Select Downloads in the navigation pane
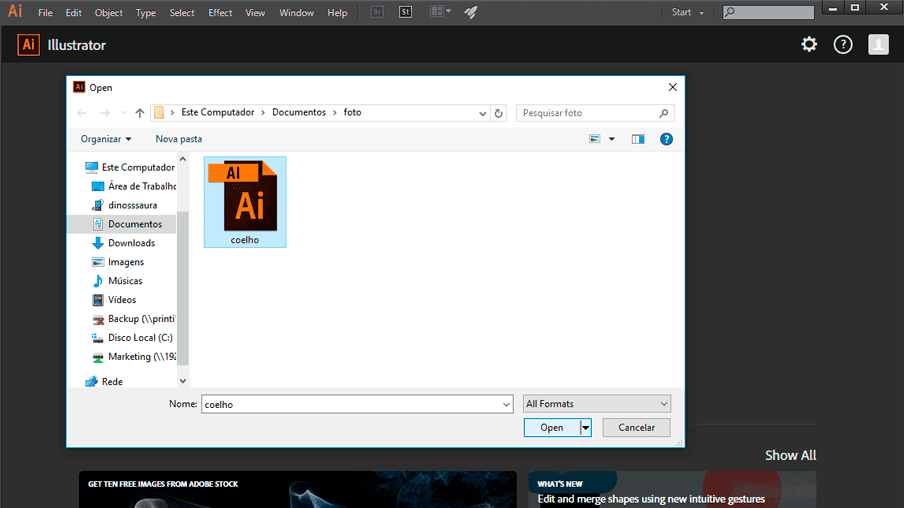The height and width of the screenshot is (508, 904). (x=131, y=243)
